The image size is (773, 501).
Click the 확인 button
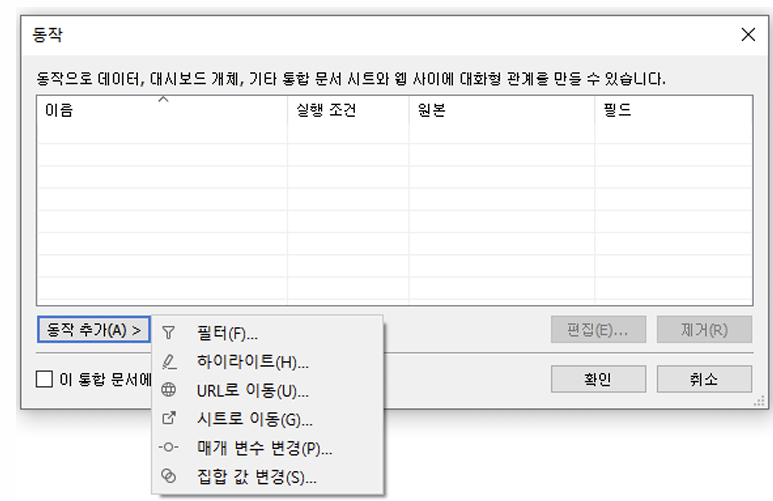(x=598, y=379)
